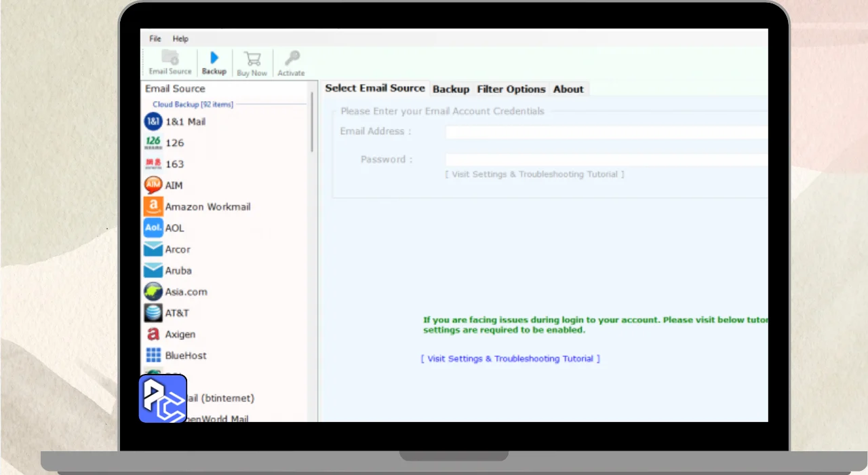Click the Cloud Backup [92 items] header

pyautogui.click(x=193, y=104)
